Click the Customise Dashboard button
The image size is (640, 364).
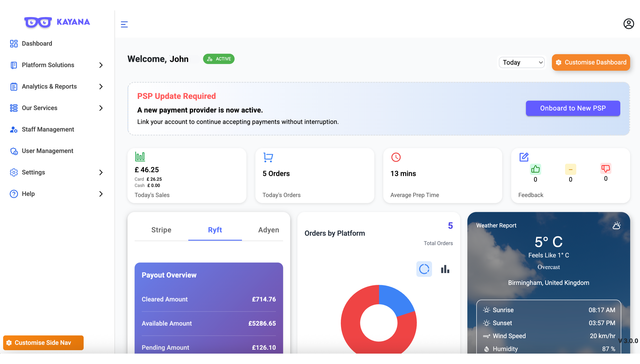tap(591, 62)
